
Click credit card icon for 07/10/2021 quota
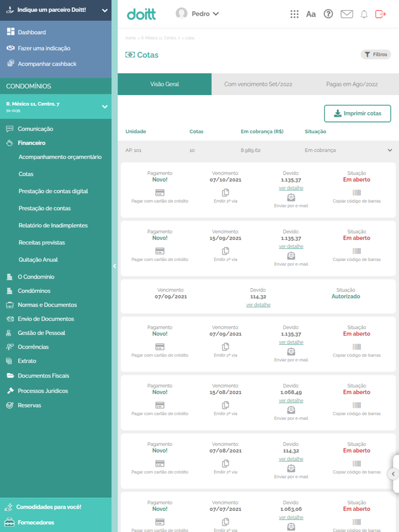click(x=160, y=193)
